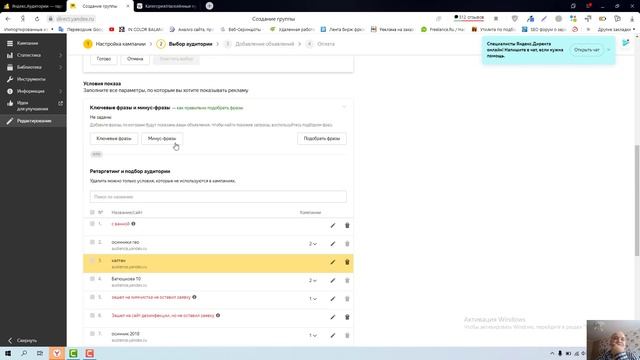Expand the campaigns count dropdown in row 5
This screenshot has height=360, width=640.
[x=313, y=299]
